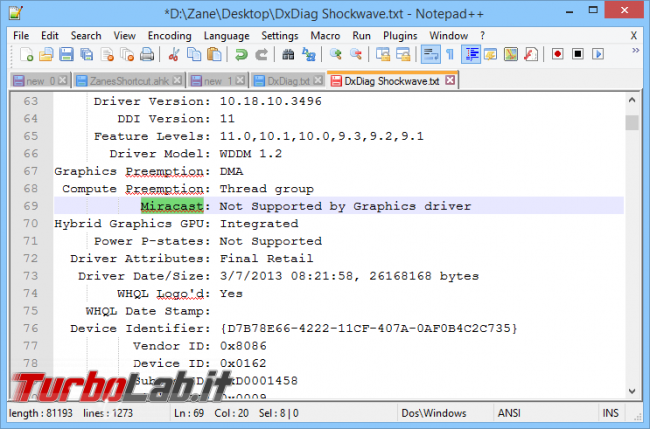Click vertical scrollbar up arrow
The image size is (650, 429).
point(632,100)
